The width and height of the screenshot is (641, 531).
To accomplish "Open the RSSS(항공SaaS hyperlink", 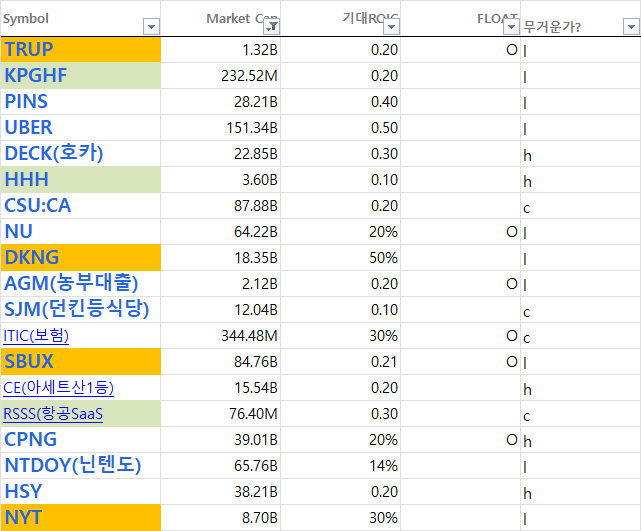I will point(53,414).
